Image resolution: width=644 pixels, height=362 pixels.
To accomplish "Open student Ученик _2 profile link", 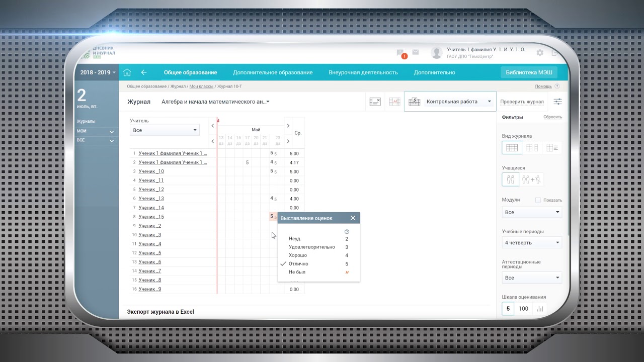I will click(x=150, y=226).
